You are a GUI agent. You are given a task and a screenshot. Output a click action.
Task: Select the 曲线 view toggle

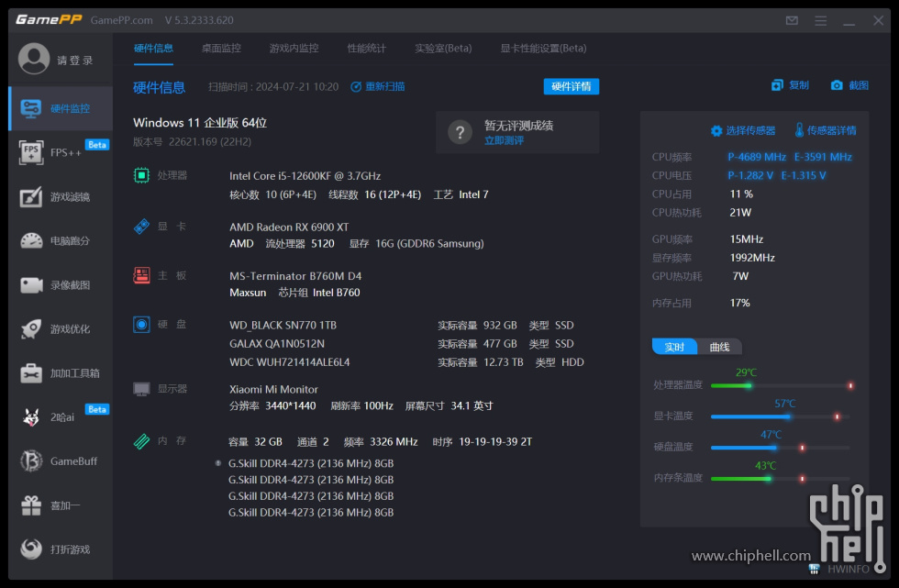(719, 347)
